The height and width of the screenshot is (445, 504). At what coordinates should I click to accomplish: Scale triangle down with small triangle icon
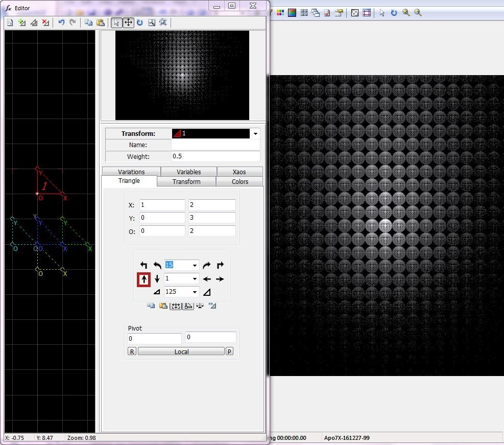(157, 292)
